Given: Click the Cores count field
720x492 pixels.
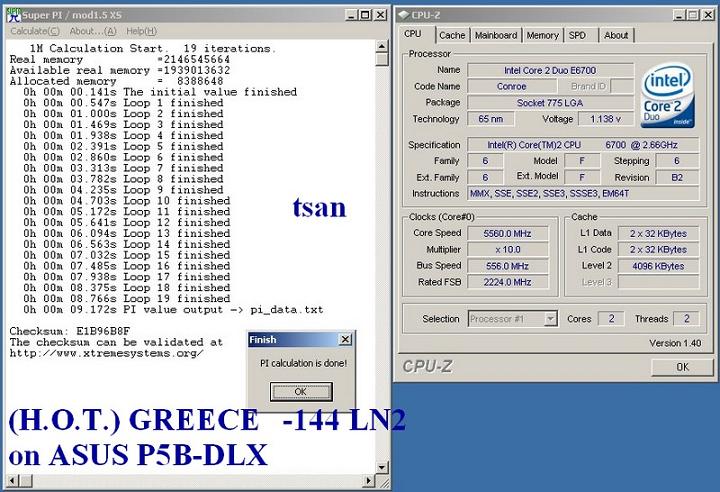Looking at the screenshot, I should 611,318.
